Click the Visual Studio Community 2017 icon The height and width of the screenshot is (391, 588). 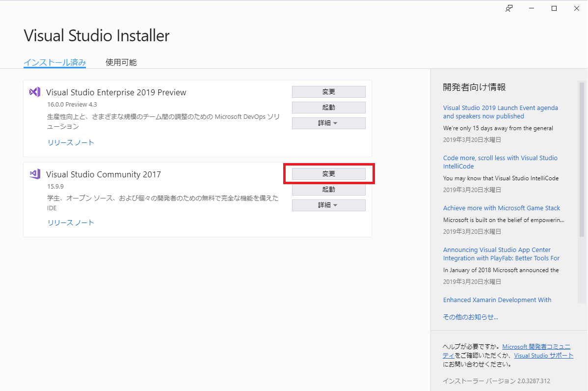pyautogui.click(x=34, y=174)
